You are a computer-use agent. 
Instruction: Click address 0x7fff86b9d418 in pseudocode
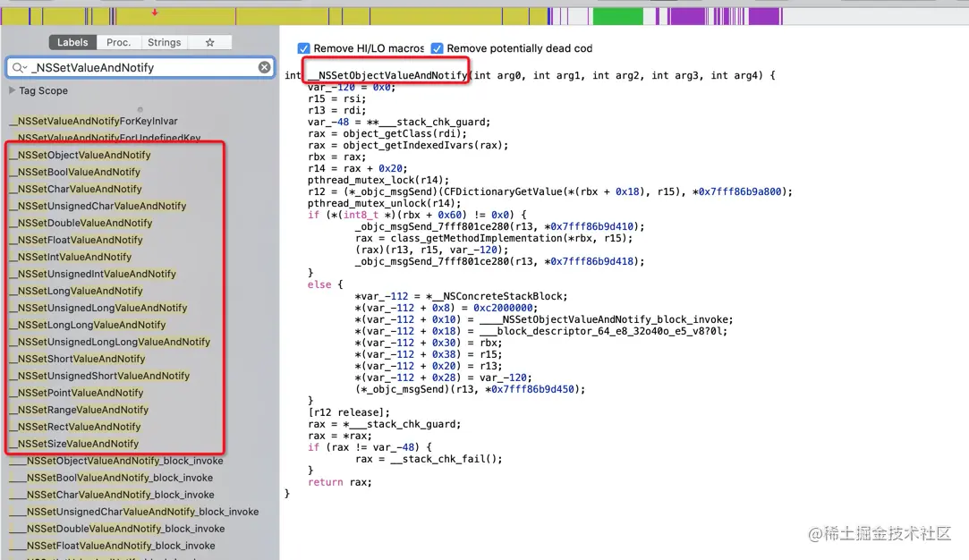(x=592, y=261)
